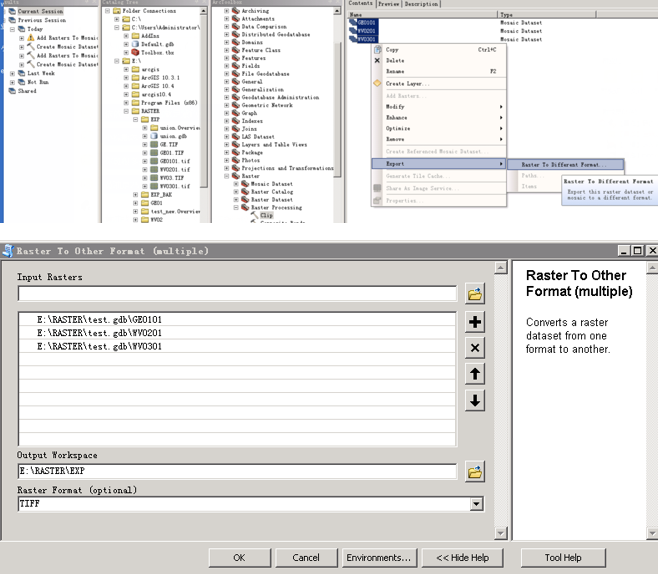Open the Optimize submenu
This screenshot has height=574, width=658.
[439, 128]
